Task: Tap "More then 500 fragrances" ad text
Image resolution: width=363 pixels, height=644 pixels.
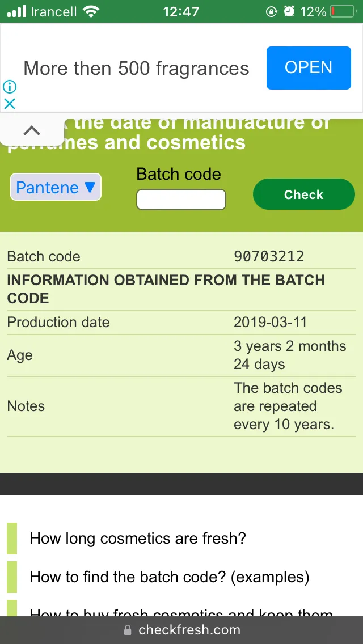Action: [137, 68]
